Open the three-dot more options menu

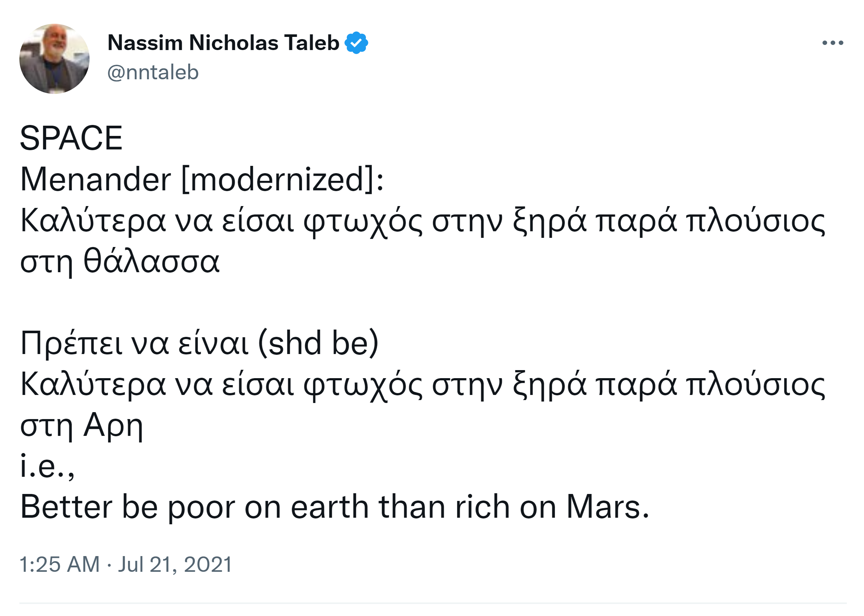(833, 43)
